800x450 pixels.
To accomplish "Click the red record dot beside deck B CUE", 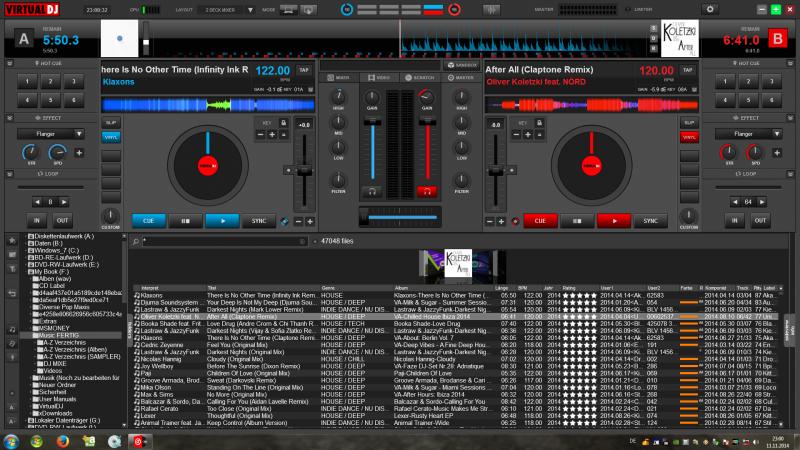I will (x=515, y=221).
